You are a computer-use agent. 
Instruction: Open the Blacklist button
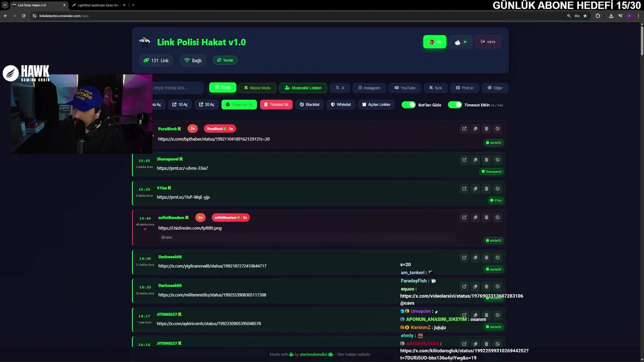tap(309, 105)
